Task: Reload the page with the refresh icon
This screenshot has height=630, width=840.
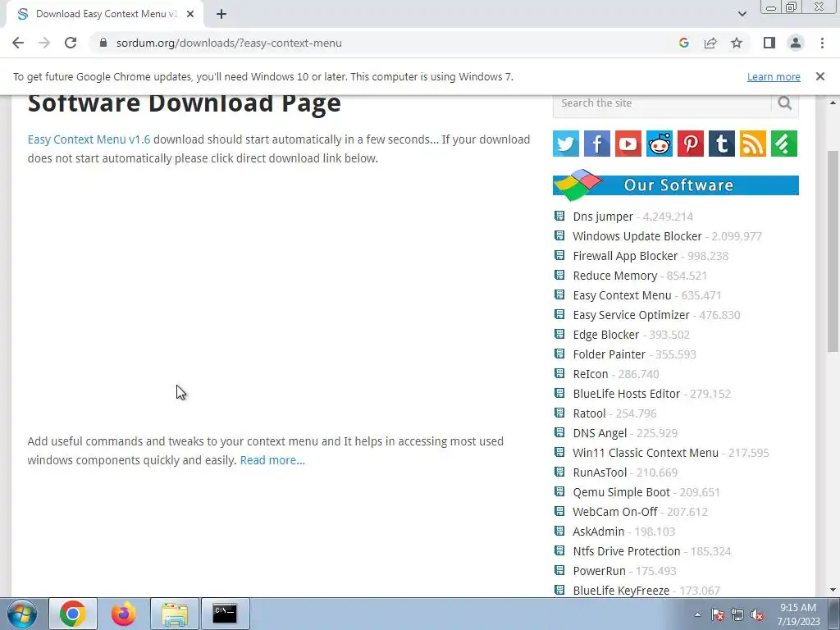Action: pyautogui.click(x=71, y=43)
